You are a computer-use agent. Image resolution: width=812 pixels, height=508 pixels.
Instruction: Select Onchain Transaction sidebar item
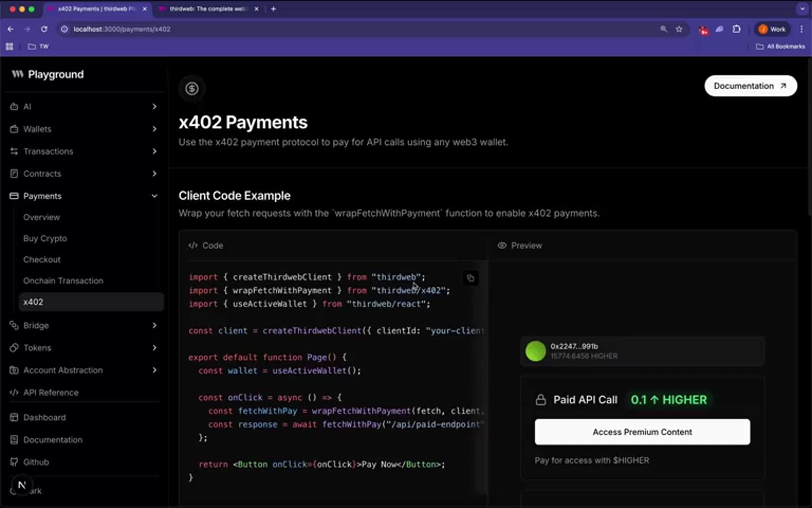[63, 281]
